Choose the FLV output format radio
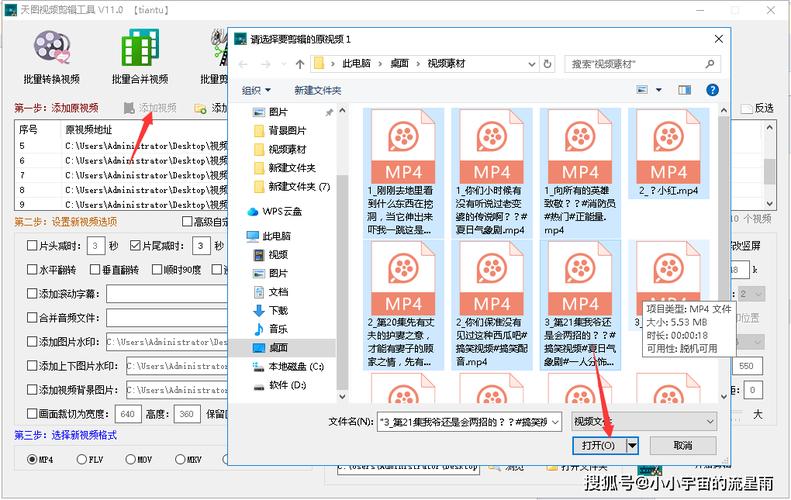The height and width of the screenshot is (500, 791). (x=81, y=460)
